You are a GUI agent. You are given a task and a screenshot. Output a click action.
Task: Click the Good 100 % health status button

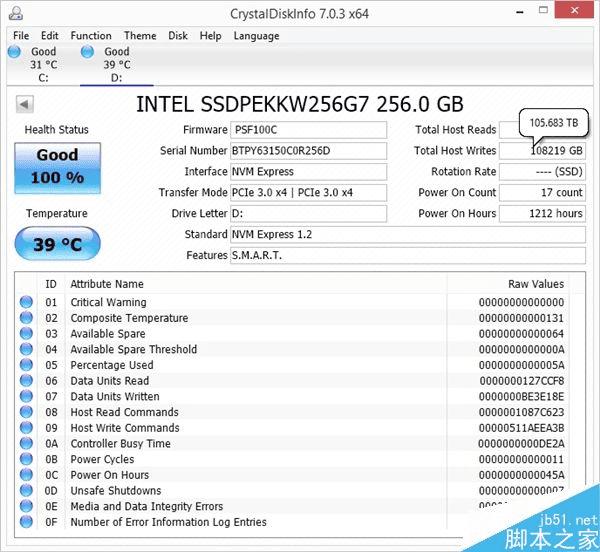pos(57,166)
